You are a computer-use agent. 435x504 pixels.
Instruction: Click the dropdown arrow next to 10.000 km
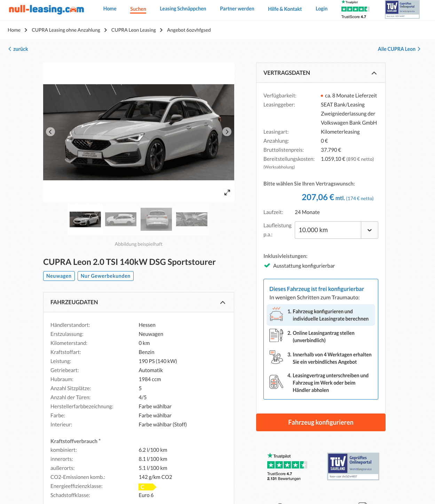(370, 230)
